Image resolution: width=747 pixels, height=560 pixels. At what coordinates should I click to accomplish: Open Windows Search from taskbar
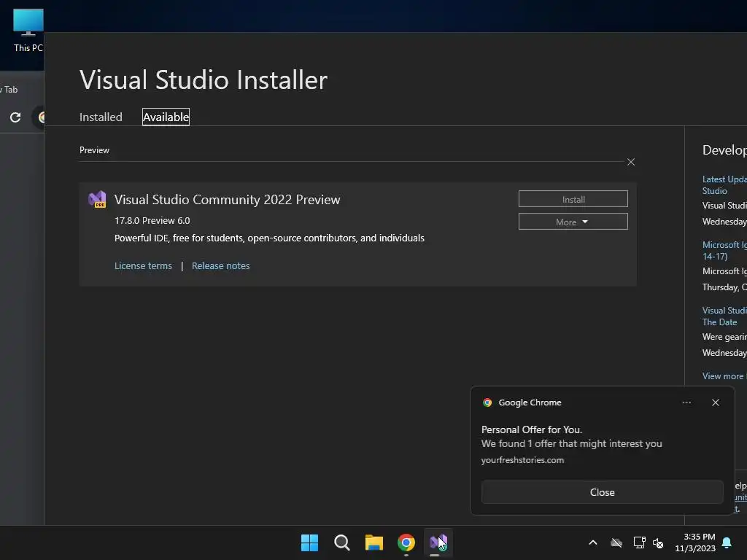click(x=341, y=542)
